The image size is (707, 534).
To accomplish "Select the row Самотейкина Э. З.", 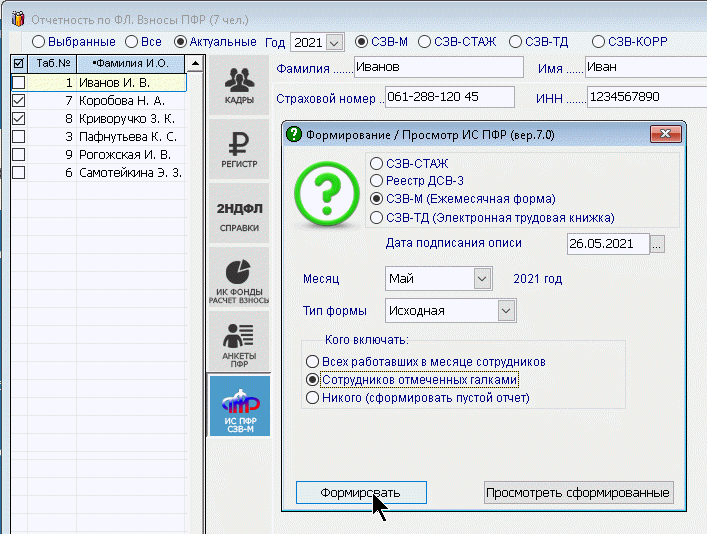I will (x=98, y=173).
